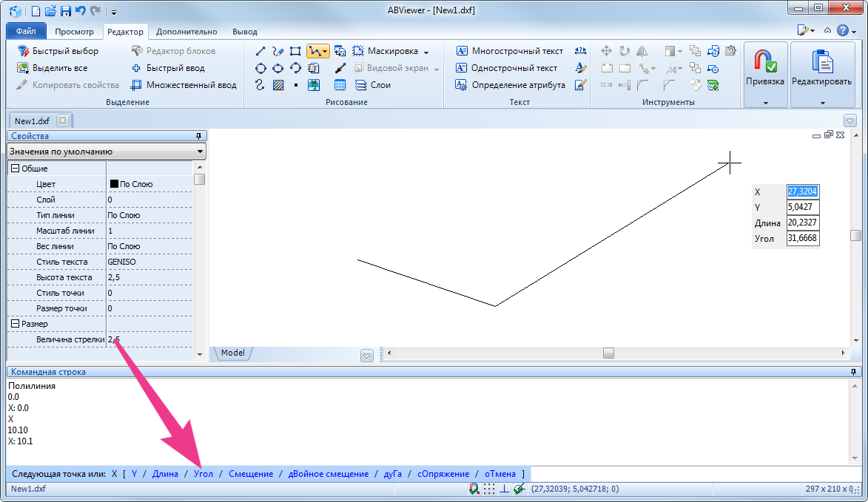Click the Цвет По Слою color swatch

[114, 184]
